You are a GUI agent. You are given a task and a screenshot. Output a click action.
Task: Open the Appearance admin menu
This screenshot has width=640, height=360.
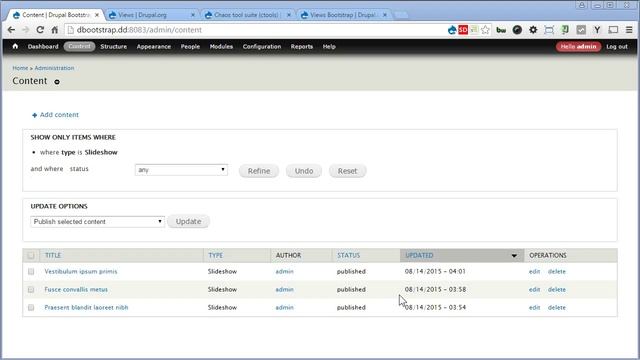pyautogui.click(x=154, y=47)
